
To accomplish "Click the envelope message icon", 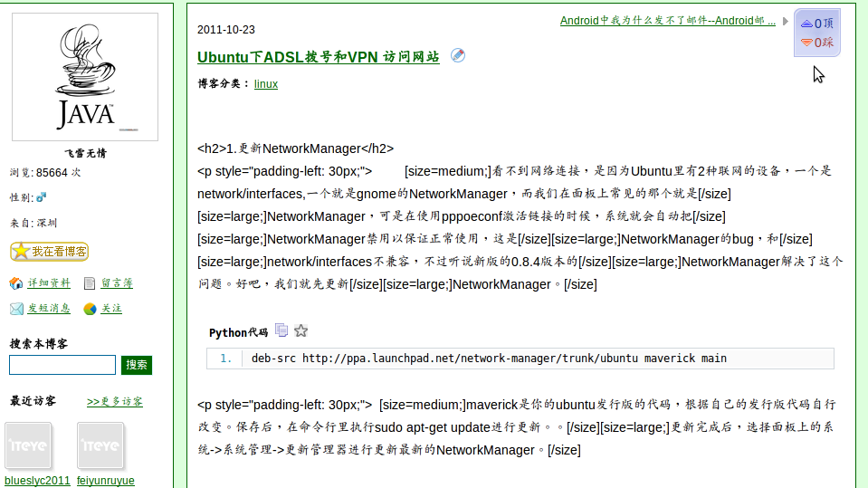I will [16, 309].
